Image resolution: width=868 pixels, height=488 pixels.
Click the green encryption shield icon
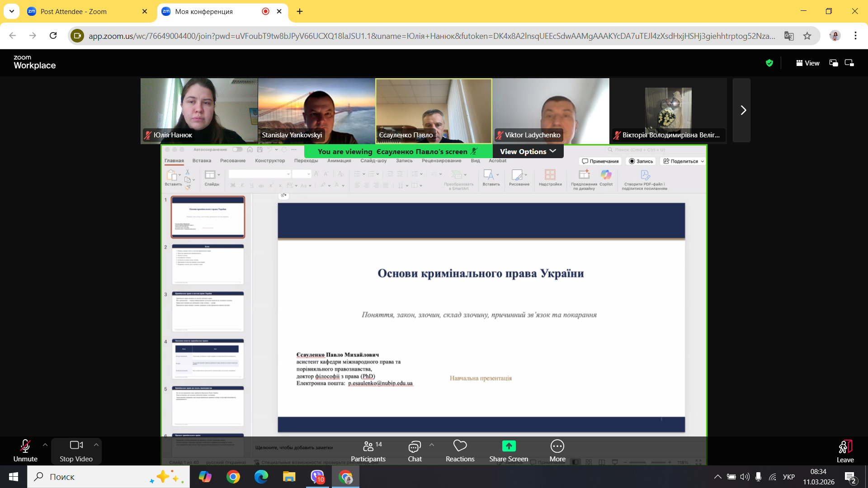pyautogui.click(x=769, y=63)
